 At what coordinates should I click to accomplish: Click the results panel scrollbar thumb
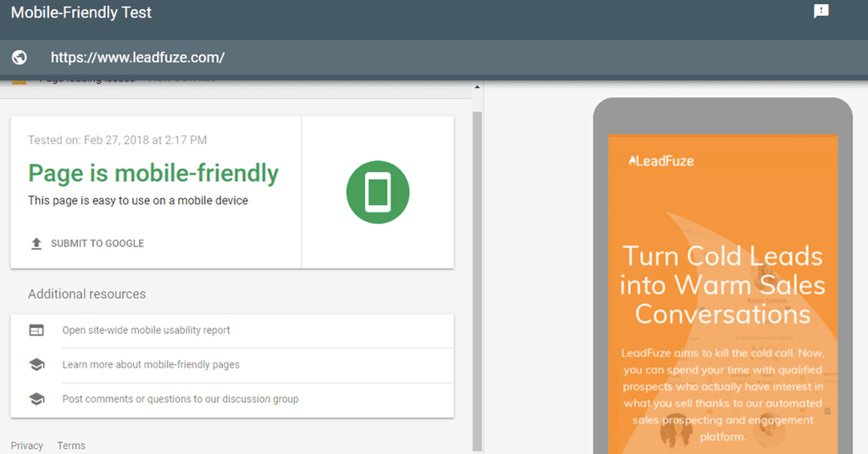477,281
